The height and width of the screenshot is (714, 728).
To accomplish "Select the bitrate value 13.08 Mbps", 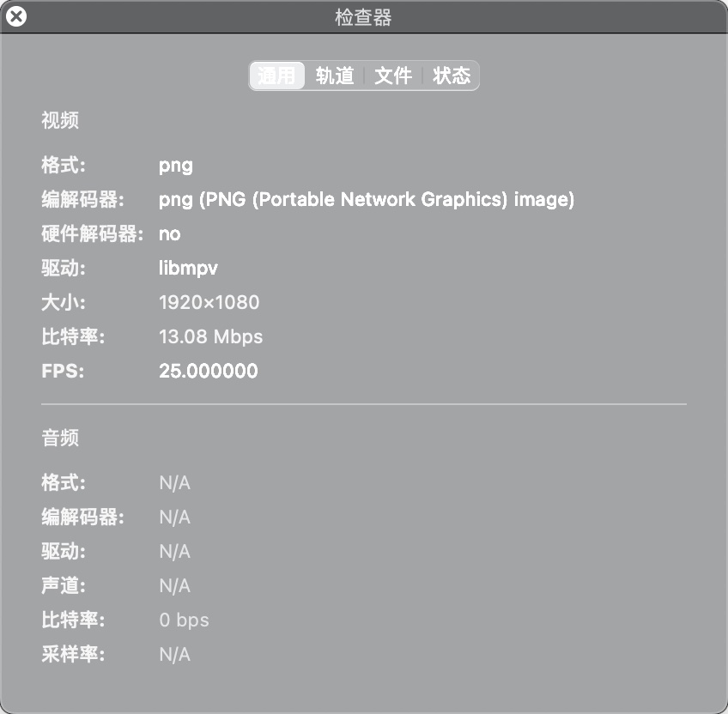I will pyautogui.click(x=211, y=337).
